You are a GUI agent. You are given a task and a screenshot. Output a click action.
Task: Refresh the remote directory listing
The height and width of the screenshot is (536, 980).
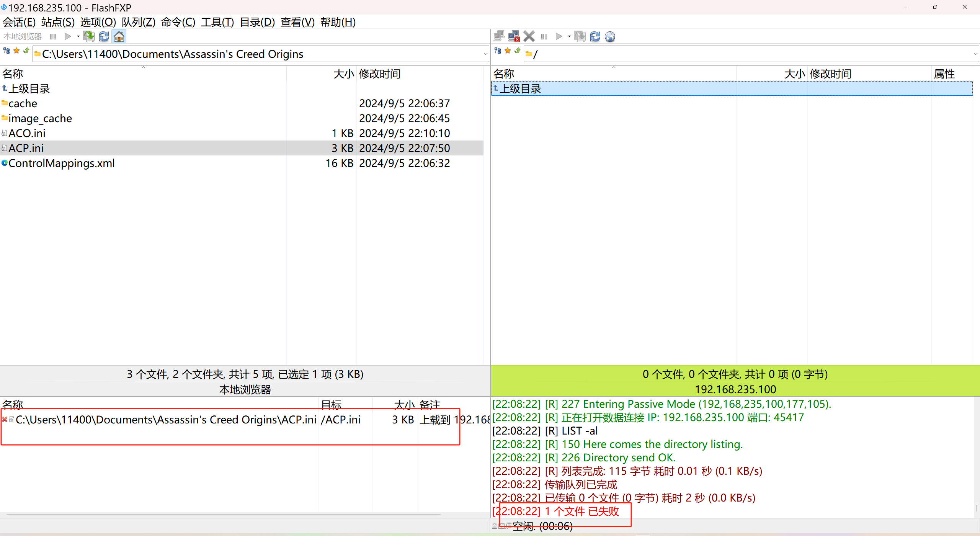point(595,36)
